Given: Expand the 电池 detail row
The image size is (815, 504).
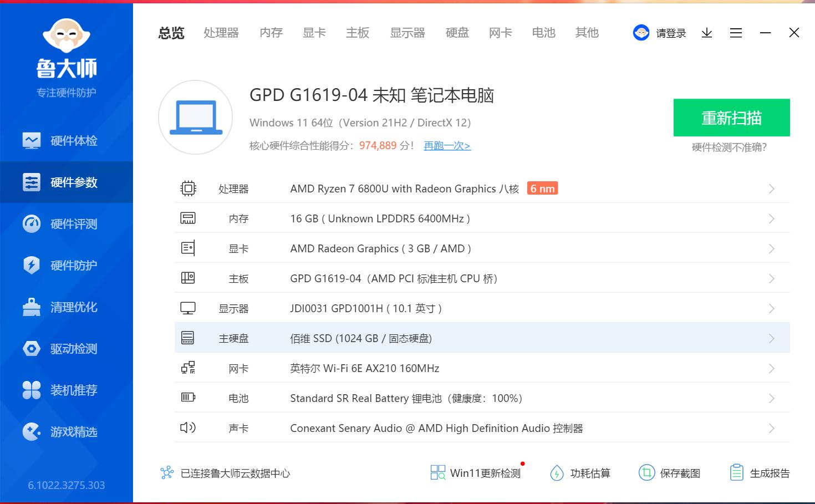Looking at the screenshot, I should click(x=771, y=398).
